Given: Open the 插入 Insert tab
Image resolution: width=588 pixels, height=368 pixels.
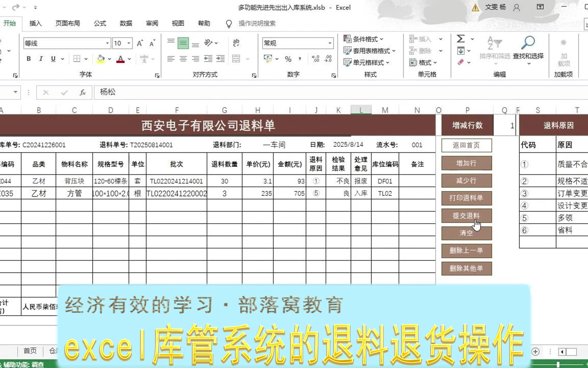Looking at the screenshot, I should (x=35, y=23).
